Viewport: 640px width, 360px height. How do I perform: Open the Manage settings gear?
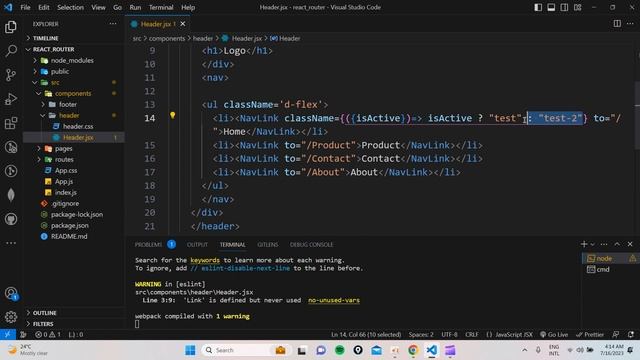(11, 317)
